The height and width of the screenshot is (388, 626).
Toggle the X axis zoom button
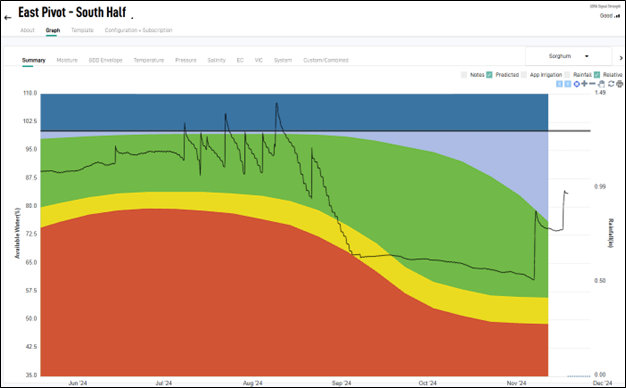559,84
